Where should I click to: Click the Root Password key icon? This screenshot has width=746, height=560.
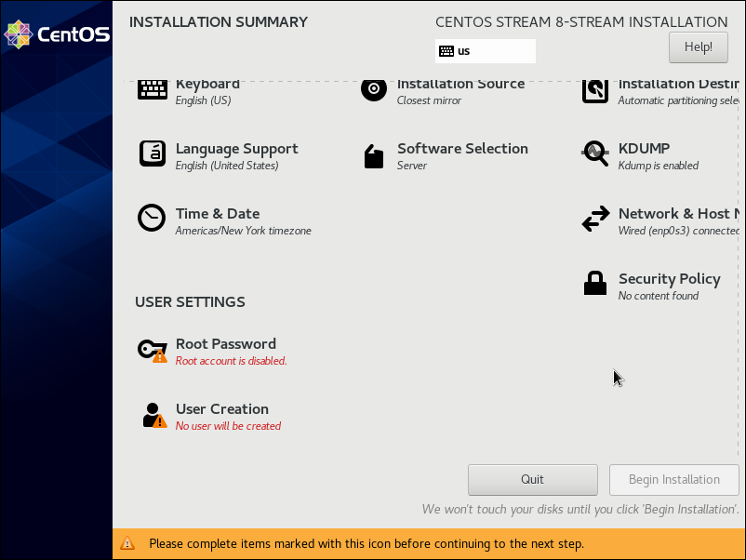[x=152, y=350]
